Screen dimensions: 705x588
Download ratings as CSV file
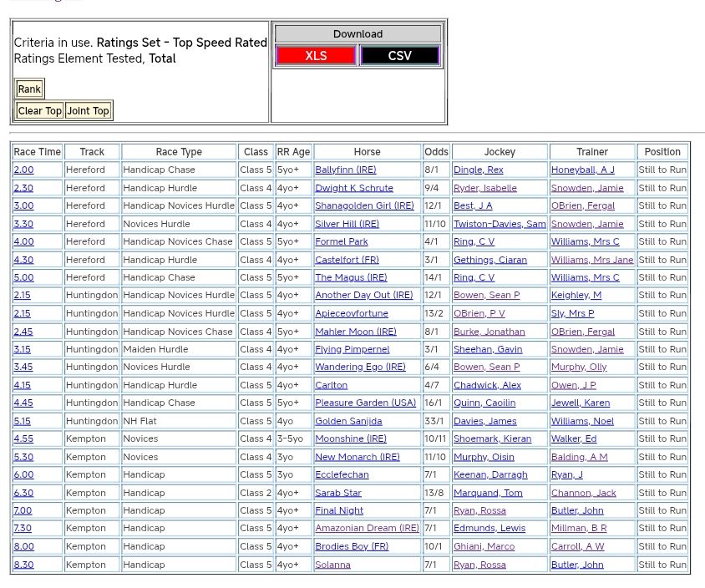point(399,56)
